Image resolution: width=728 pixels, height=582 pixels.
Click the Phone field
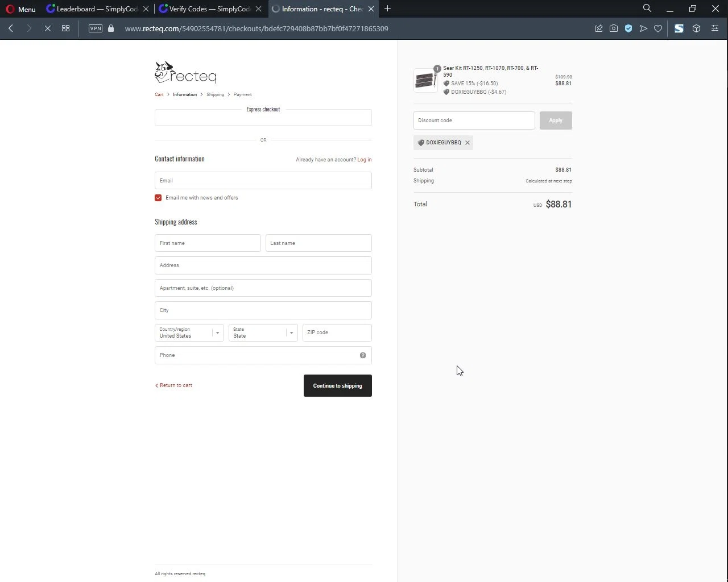click(263, 355)
